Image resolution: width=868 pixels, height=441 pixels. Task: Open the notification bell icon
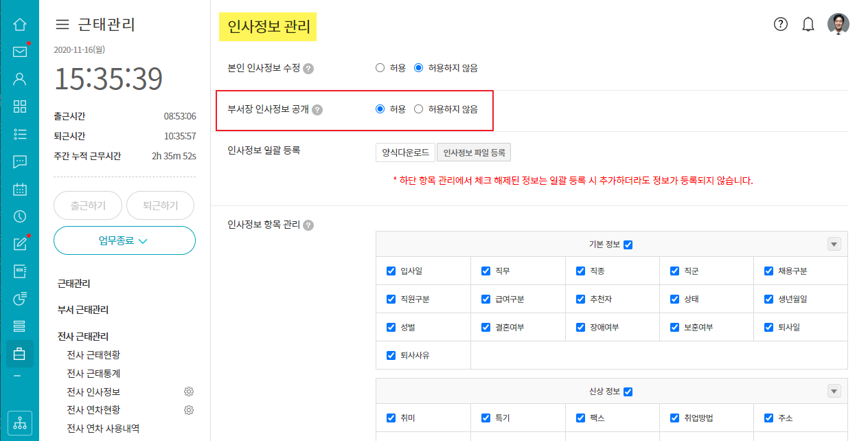[x=808, y=24]
